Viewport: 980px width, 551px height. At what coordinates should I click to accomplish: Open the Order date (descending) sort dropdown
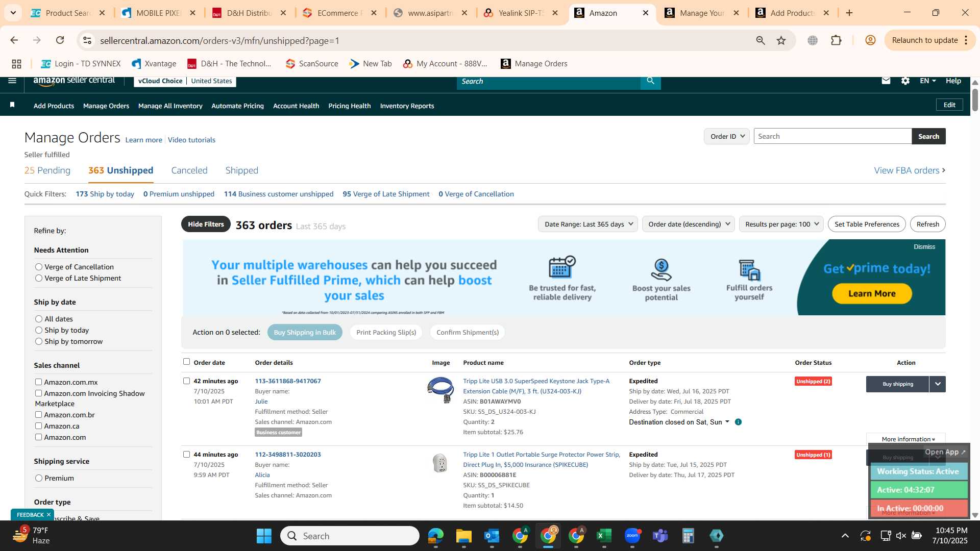[x=689, y=224]
